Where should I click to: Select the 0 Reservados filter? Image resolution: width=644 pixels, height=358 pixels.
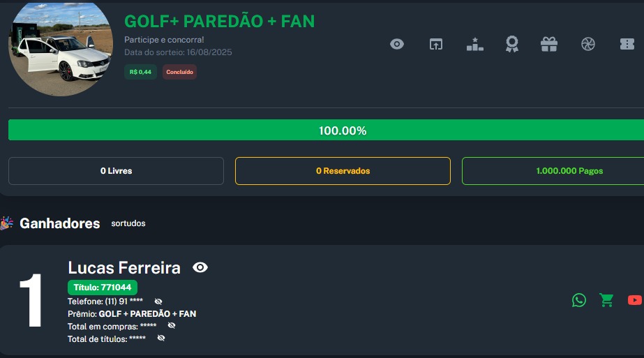pos(343,171)
